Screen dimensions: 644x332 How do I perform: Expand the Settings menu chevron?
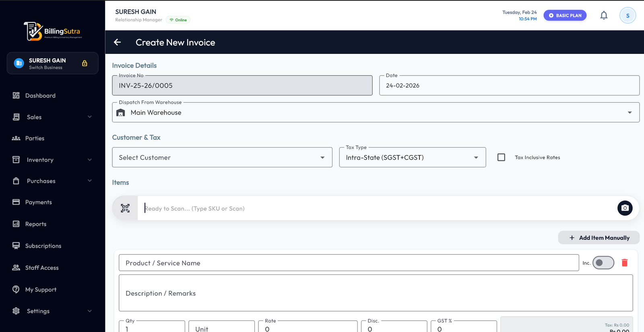coord(89,311)
